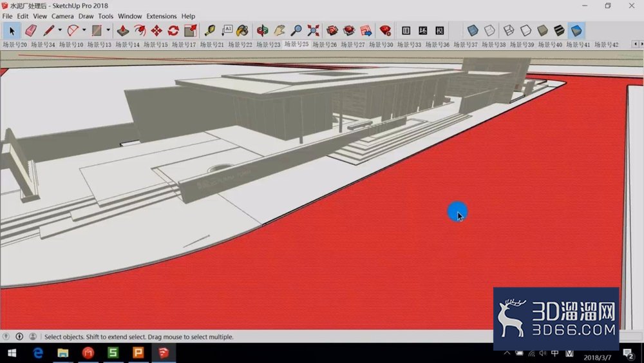Switch to Wireframe face style
The image size is (644, 363).
509,30
